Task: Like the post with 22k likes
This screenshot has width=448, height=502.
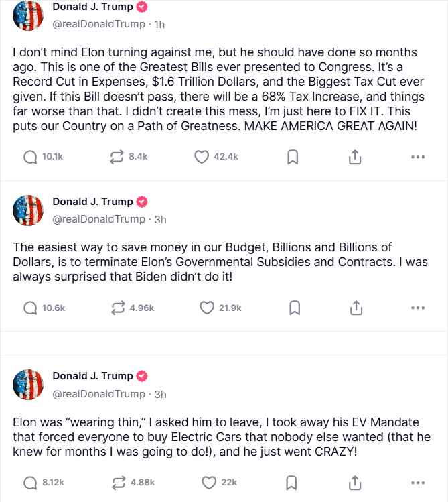Action: 210,483
